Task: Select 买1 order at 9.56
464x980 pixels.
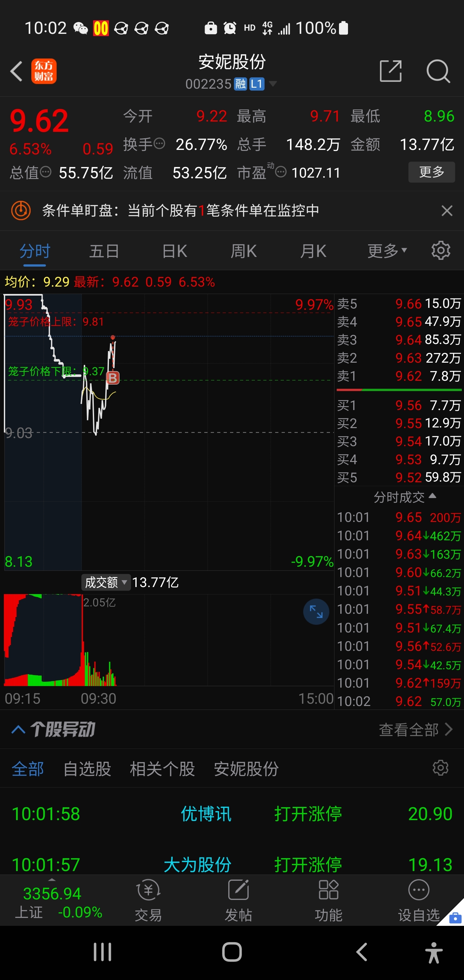Action: pyautogui.click(x=399, y=405)
